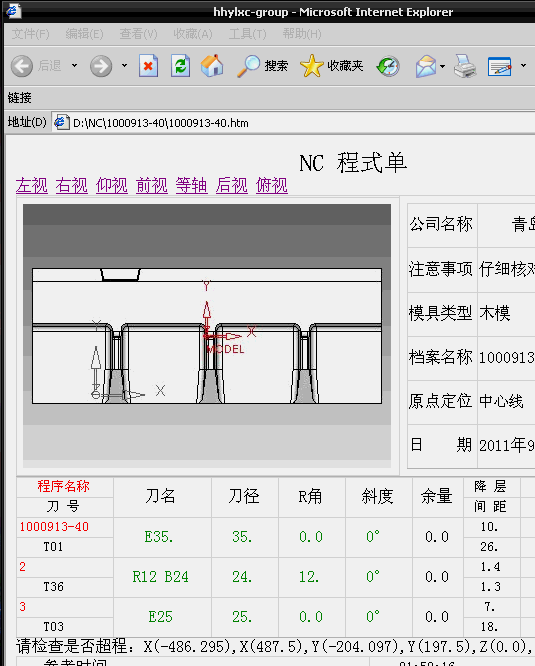Click the 余量 column header
This screenshot has width=535, height=666.
(437, 497)
